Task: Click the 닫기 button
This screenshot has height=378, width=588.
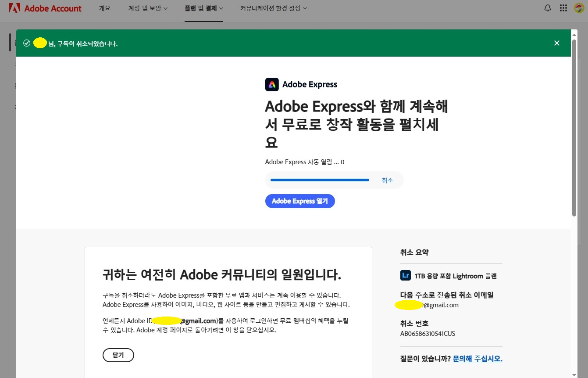Action: (x=118, y=355)
